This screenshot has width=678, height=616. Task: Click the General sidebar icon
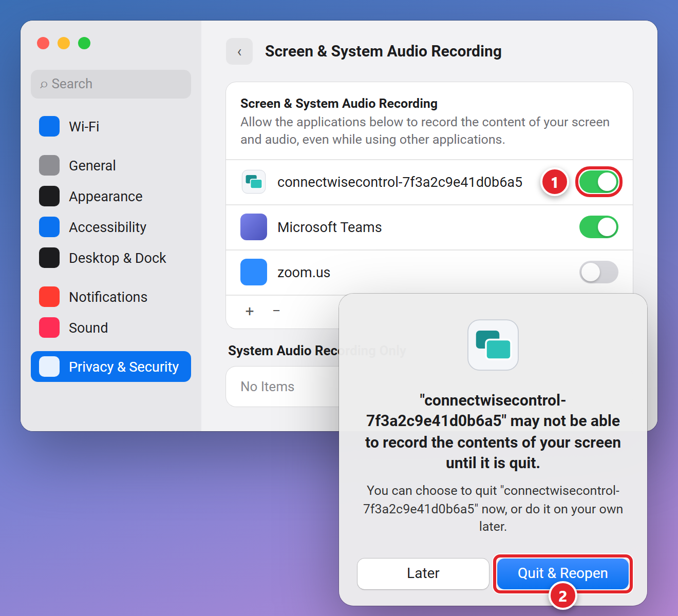pyautogui.click(x=49, y=165)
